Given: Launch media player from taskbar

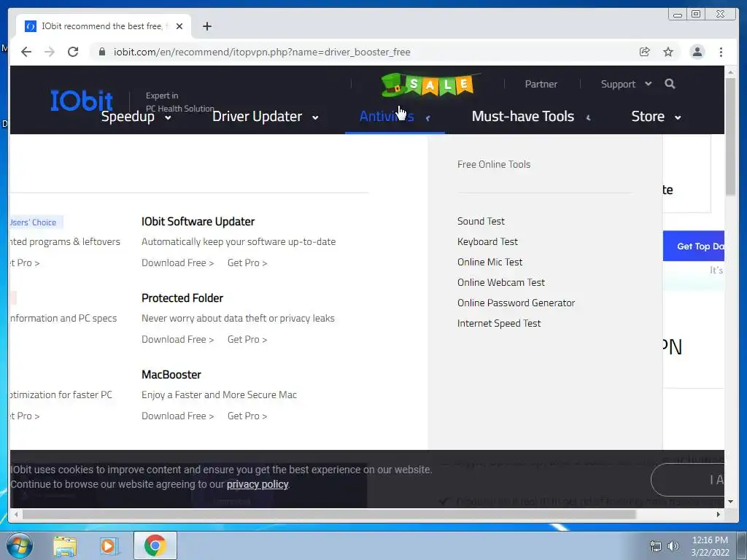Looking at the screenshot, I should pos(108,545).
